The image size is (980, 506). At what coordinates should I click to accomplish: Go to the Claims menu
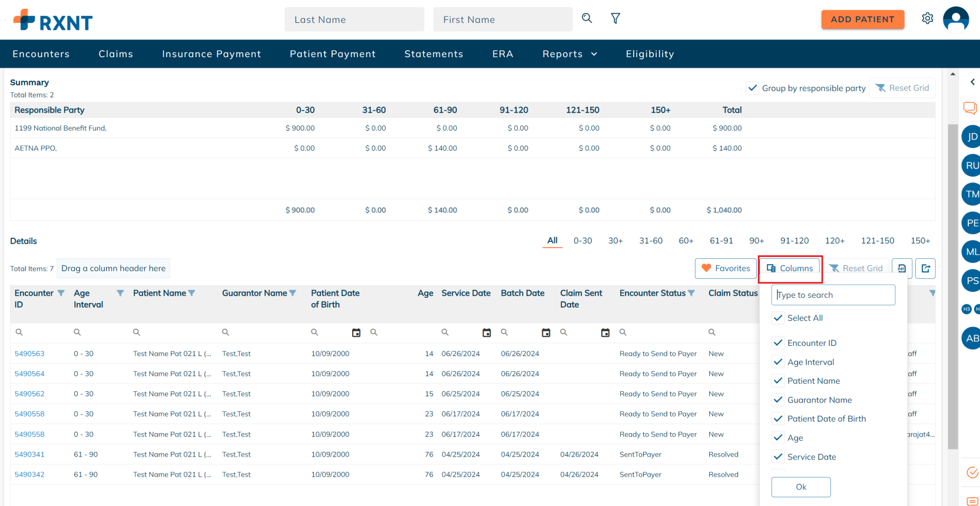point(116,54)
